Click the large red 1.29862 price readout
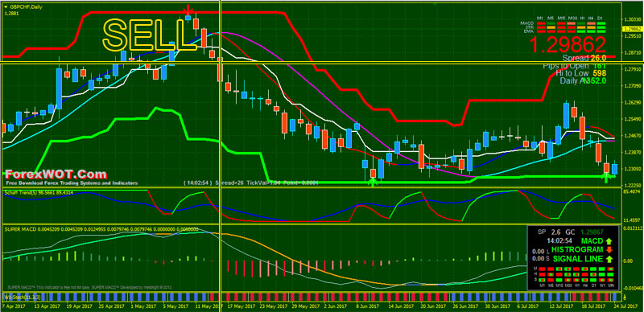The height and width of the screenshot is (312, 644). pyautogui.click(x=568, y=44)
